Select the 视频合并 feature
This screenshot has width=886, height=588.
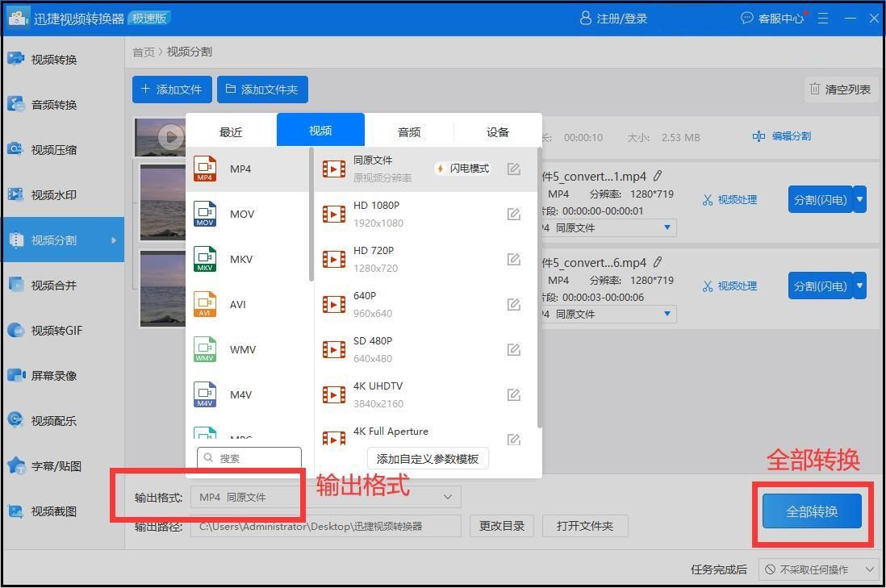[x=52, y=285]
